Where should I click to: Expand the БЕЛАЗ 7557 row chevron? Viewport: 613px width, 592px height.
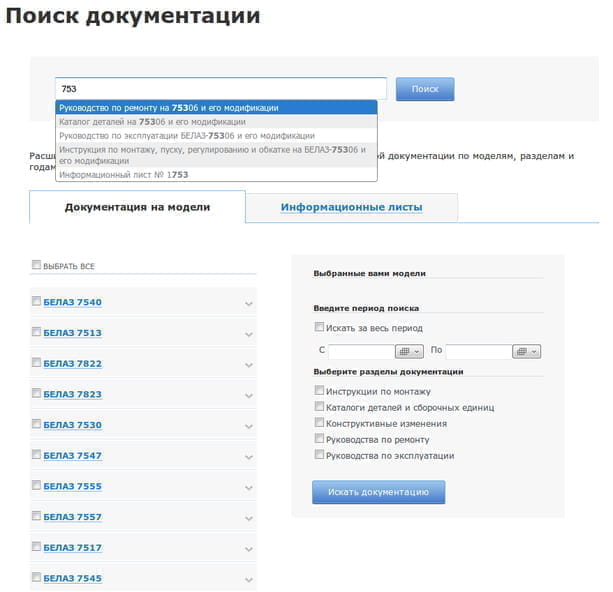249,518
